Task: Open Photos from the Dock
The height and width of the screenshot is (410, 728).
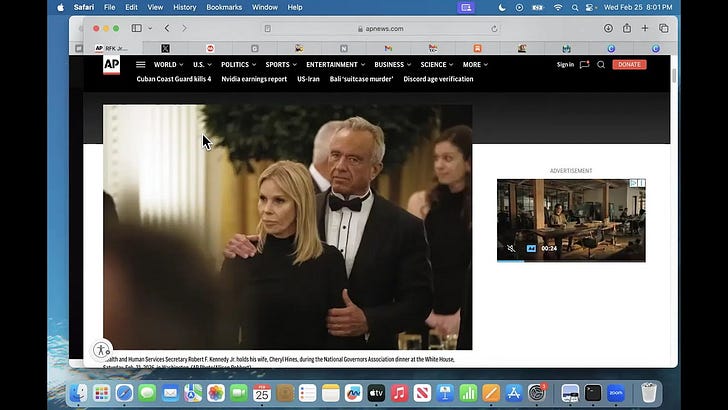Action: pyautogui.click(x=216, y=393)
